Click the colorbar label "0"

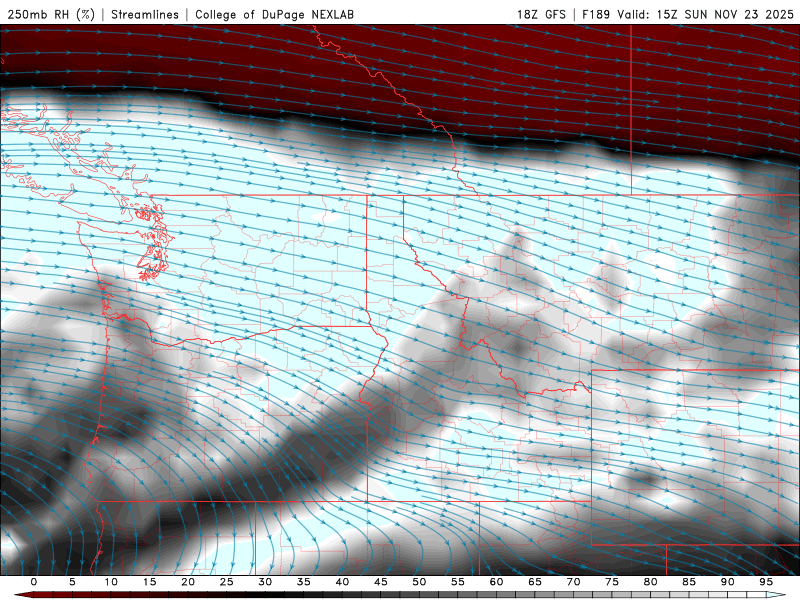click(x=34, y=582)
